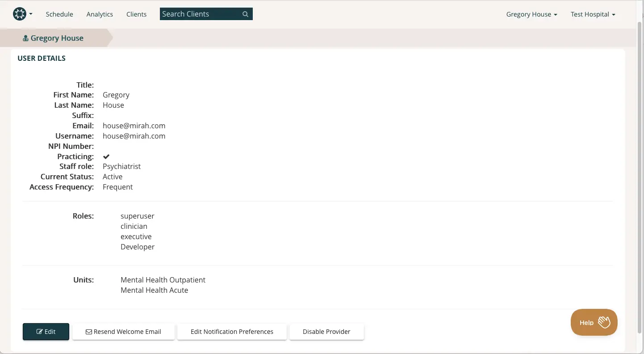Screen dimensions: 644x354
Task: Navigate to the Schedule menu
Action: pos(59,14)
